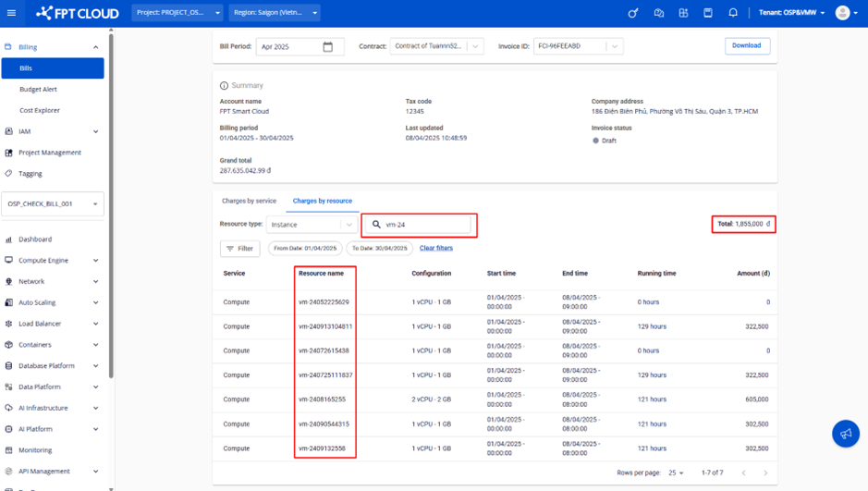Open the Invoice ID dropdown
The height and width of the screenshot is (491, 868).
(614, 46)
